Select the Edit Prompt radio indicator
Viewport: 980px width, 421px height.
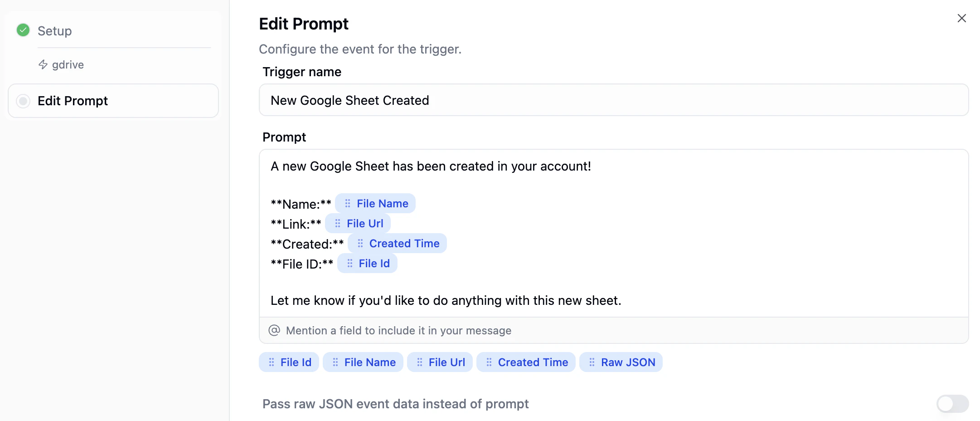click(x=23, y=101)
